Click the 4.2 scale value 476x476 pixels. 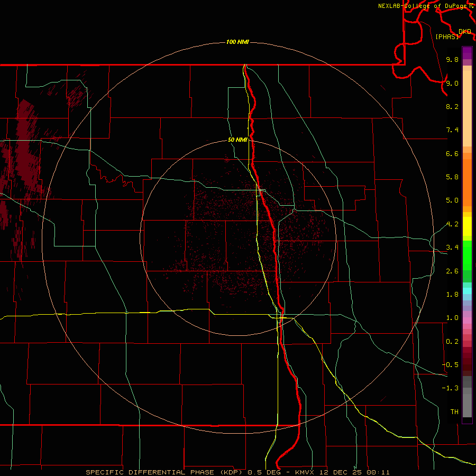click(x=452, y=224)
